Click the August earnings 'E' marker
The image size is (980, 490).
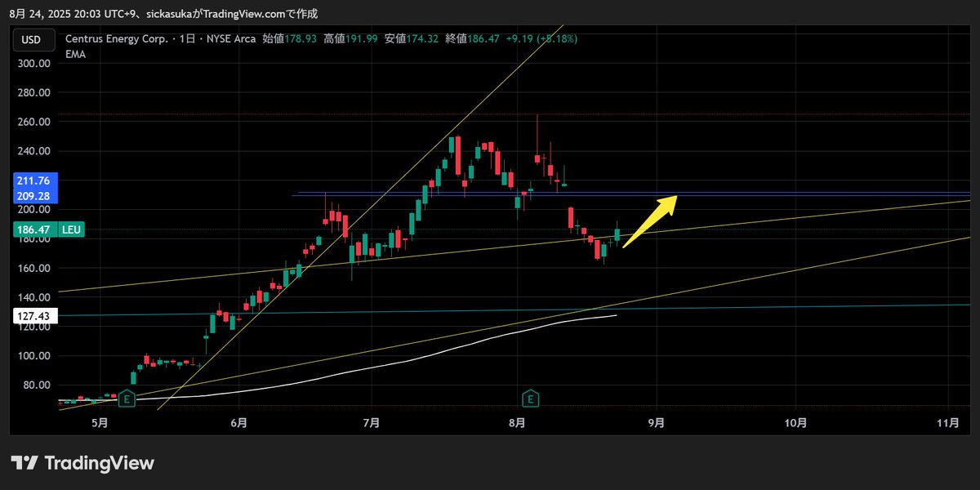click(x=531, y=399)
